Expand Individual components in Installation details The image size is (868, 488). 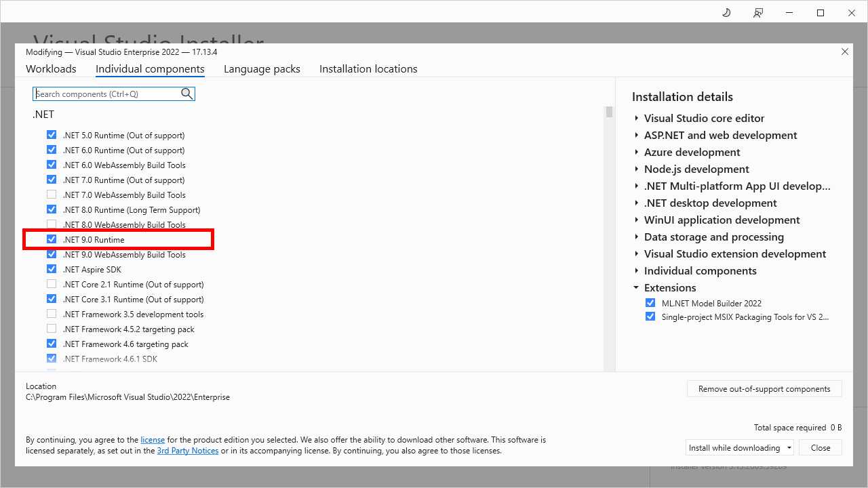pyautogui.click(x=636, y=270)
